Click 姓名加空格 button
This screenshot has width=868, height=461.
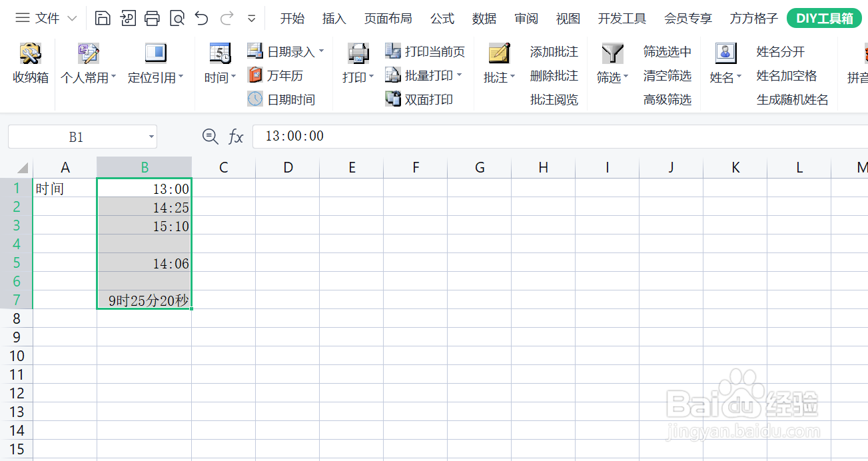[x=787, y=75]
